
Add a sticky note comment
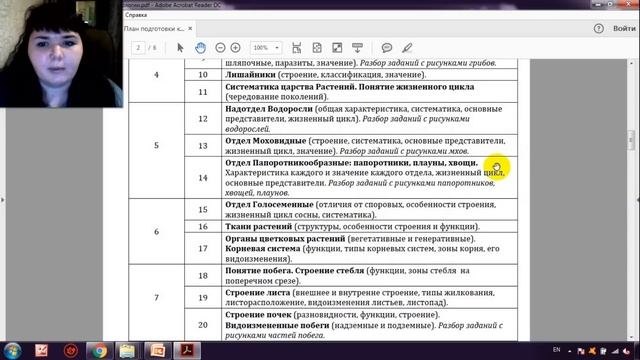point(387,48)
